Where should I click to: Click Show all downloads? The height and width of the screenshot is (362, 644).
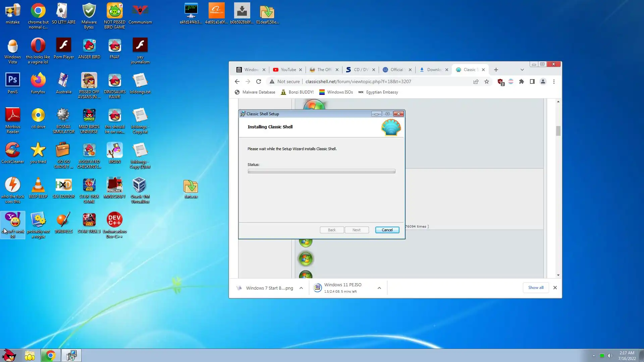coord(536,288)
